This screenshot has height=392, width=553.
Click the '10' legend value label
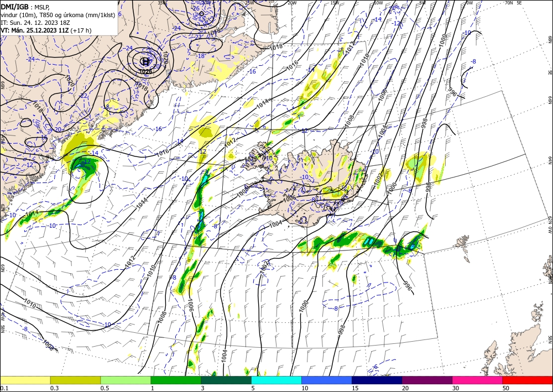[305, 388]
